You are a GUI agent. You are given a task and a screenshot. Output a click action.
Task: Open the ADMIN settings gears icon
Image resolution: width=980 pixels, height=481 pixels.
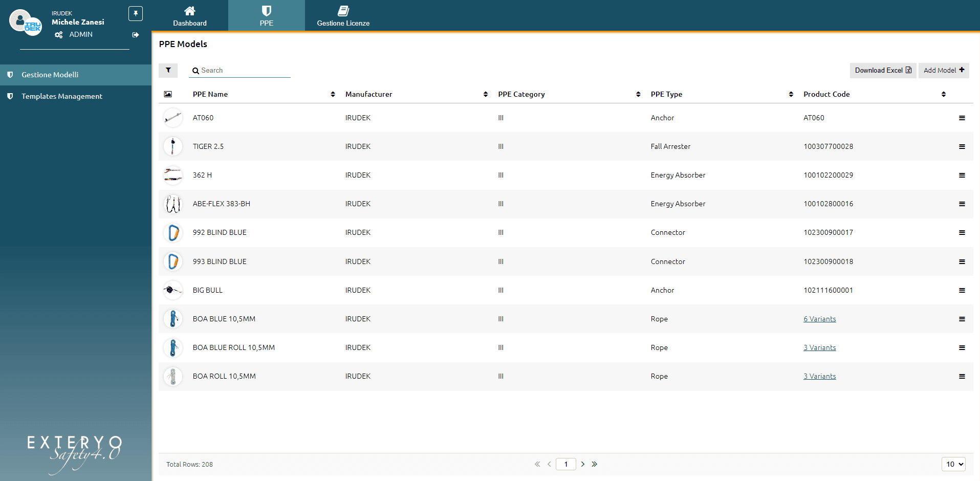(x=59, y=35)
